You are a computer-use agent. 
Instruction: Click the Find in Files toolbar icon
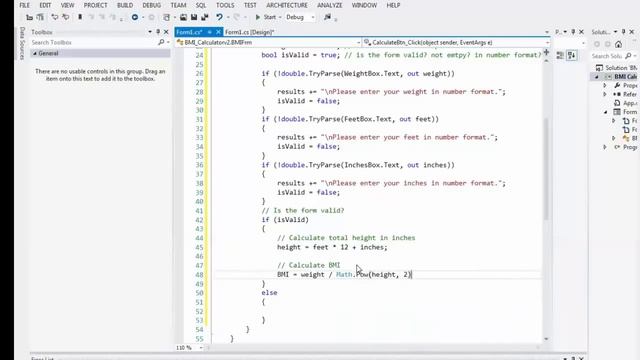coord(327,17)
